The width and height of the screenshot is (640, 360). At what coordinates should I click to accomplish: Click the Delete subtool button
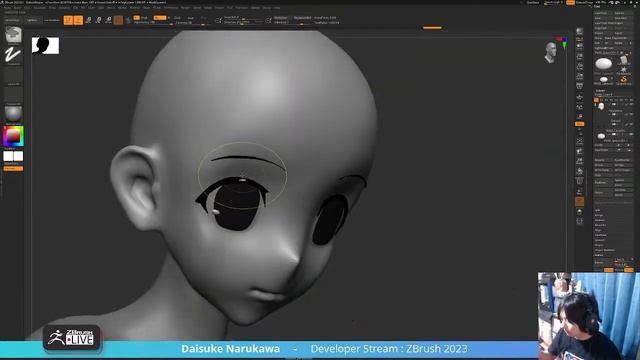coord(603,192)
